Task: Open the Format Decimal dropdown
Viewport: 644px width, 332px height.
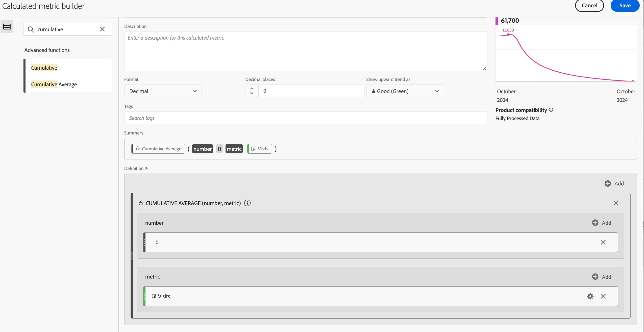Action: click(x=163, y=91)
